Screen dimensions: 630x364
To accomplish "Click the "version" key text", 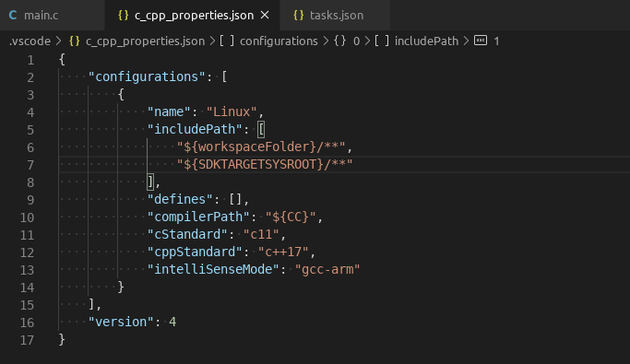I will click(121, 322).
